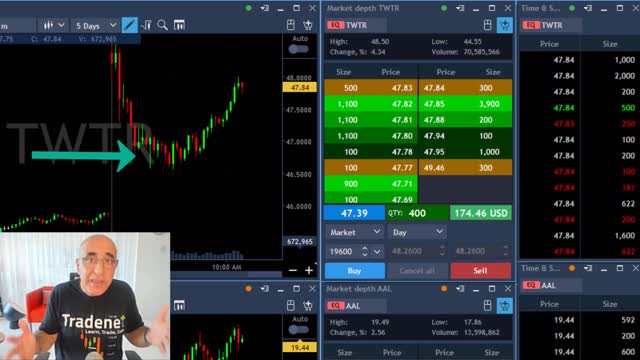Click the zoom in plus button on TWTR chart

point(309,270)
